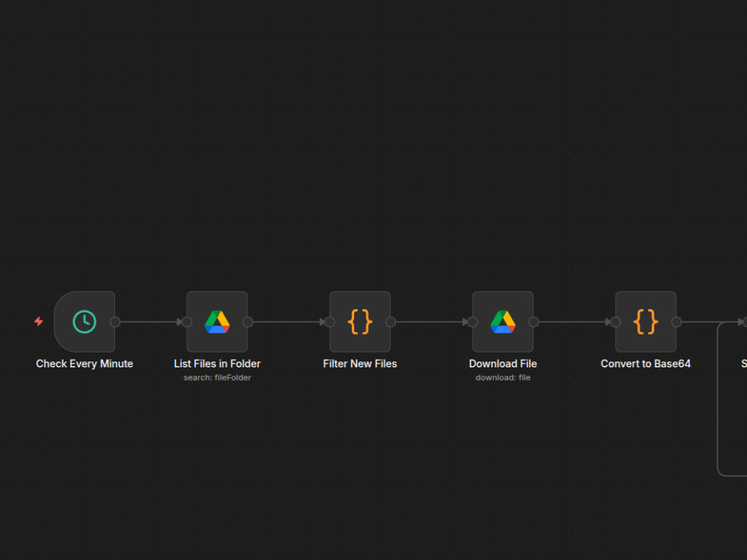Viewport: 747px width, 560px height.
Task: Click the red lightning bolt trigger indicator
Action: point(39,321)
